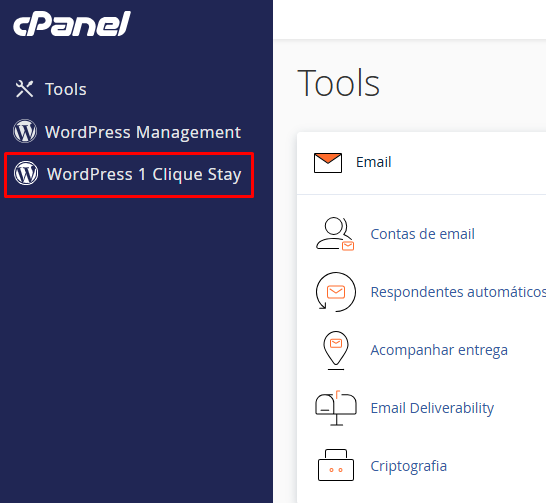Open the Criptografia link
The image size is (546, 503).
408,466
